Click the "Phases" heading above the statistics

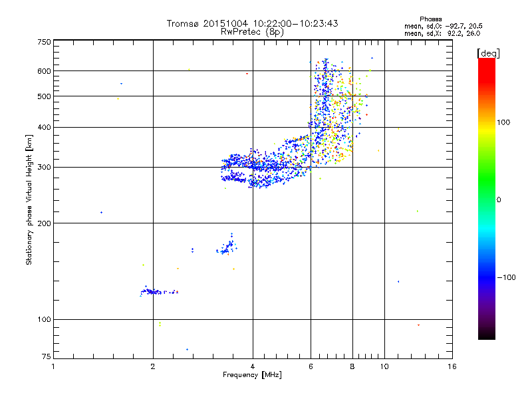click(x=430, y=19)
